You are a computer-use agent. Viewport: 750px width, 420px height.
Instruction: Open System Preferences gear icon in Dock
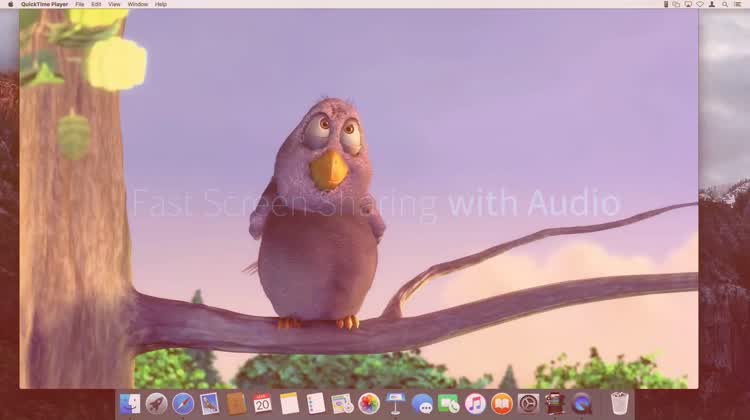528,404
